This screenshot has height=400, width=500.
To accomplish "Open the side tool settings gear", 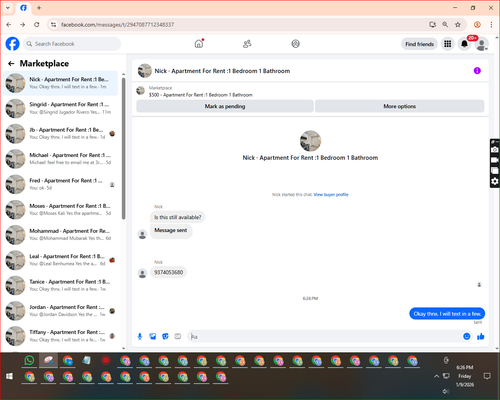I will coord(495,181).
